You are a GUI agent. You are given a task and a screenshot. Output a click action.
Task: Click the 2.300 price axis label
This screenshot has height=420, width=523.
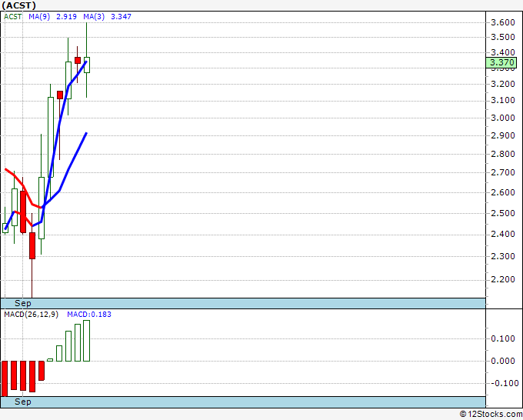click(x=503, y=256)
